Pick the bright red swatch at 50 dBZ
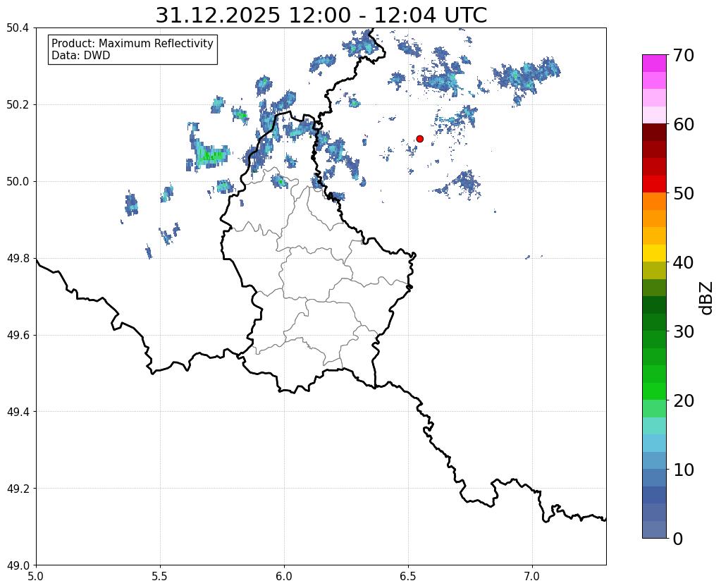Screen dimensions: 721x588 point(654,184)
